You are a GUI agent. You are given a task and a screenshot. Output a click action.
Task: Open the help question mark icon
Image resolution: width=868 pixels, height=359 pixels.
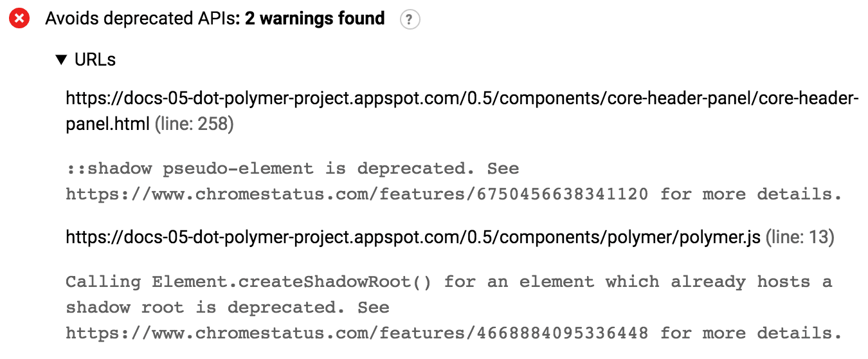[410, 20]
